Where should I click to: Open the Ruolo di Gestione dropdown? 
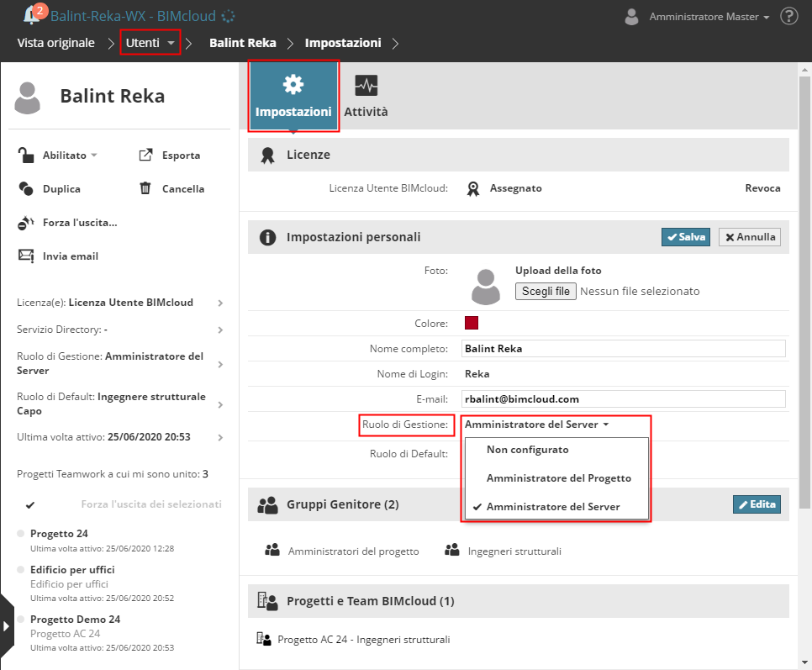536,425
